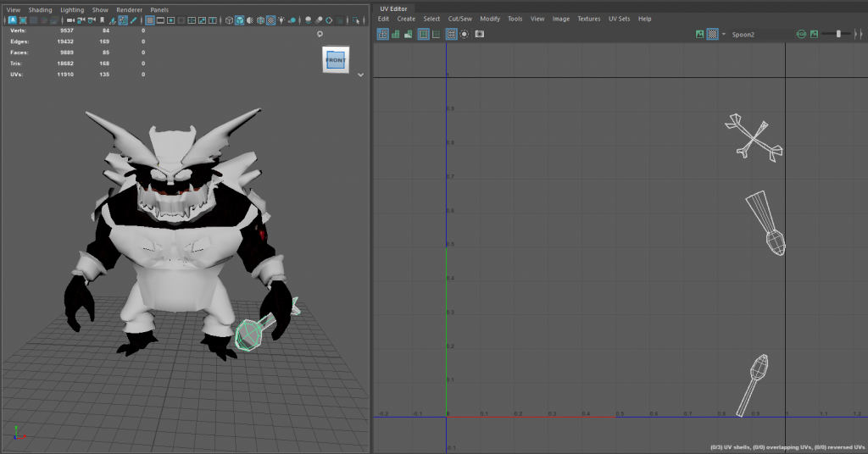Screen dimensions: 868x454
Task: Click the UVs count 11910
Action: click(65, 74)
